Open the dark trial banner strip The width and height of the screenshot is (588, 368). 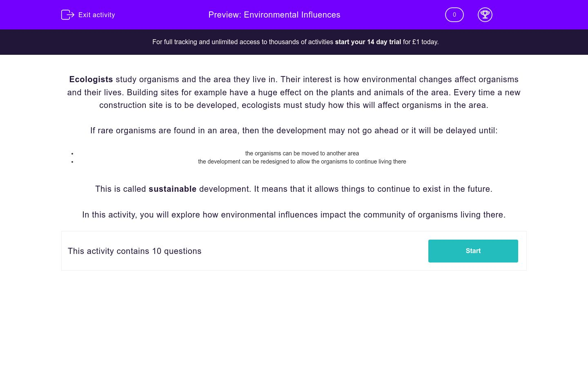[x=294, y=42]
